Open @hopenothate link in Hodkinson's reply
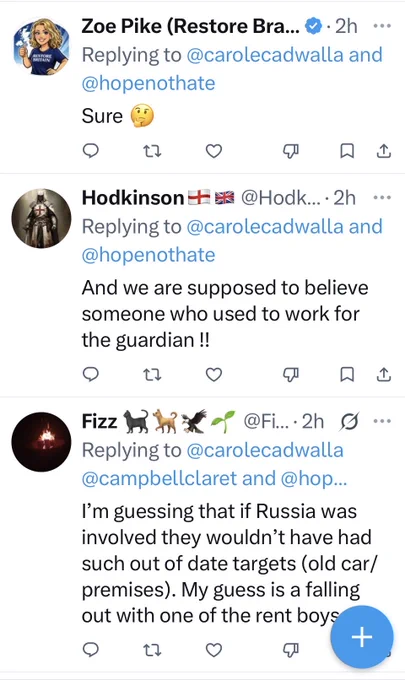 tap(148, 255)
